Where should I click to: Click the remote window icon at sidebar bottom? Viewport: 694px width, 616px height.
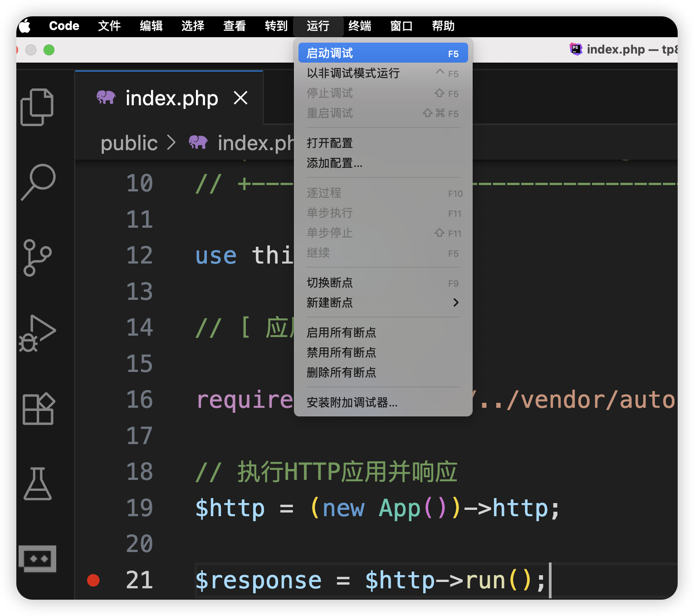click(37, 559)
